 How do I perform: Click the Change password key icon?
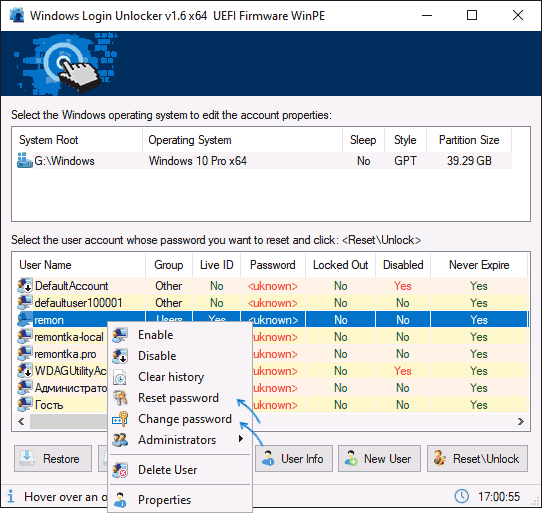tap(120, 419)
